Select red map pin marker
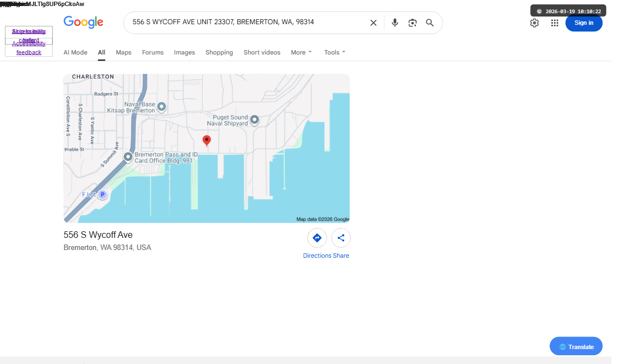 (x=207, y=140)
